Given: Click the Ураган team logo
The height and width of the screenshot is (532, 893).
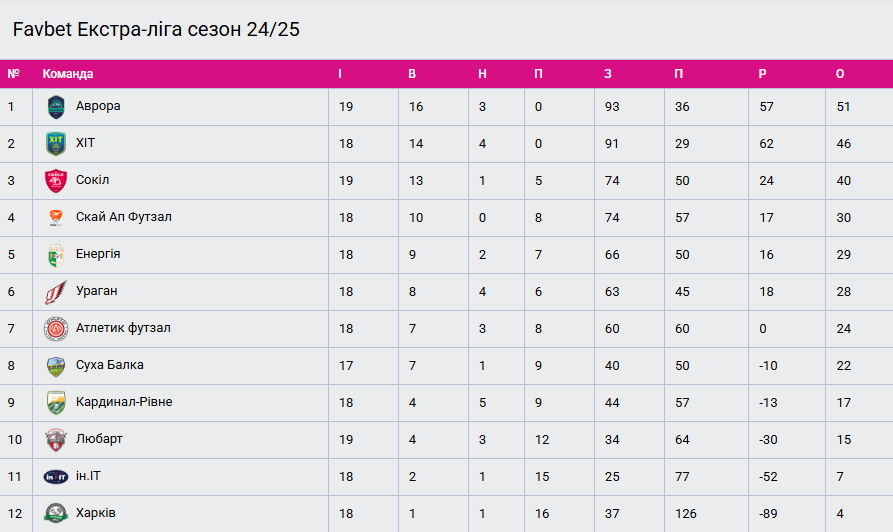Looking at the screenshot, I should (x=56, y=292).
